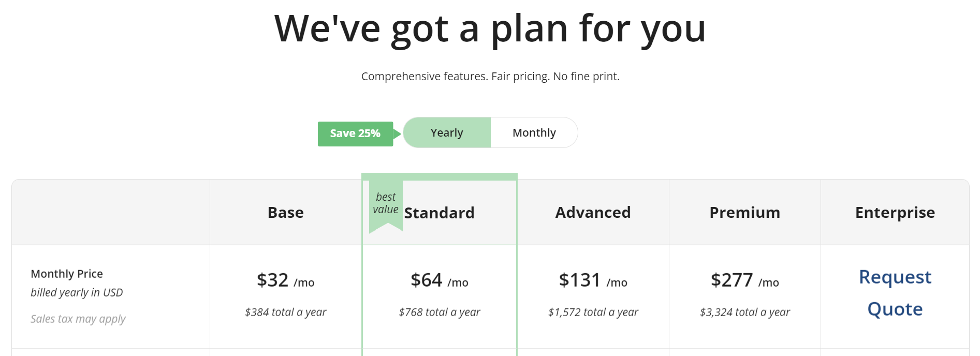
Task: Click the $32 /mo Base price
Action: pyautogui.click(x=286, y=280)
